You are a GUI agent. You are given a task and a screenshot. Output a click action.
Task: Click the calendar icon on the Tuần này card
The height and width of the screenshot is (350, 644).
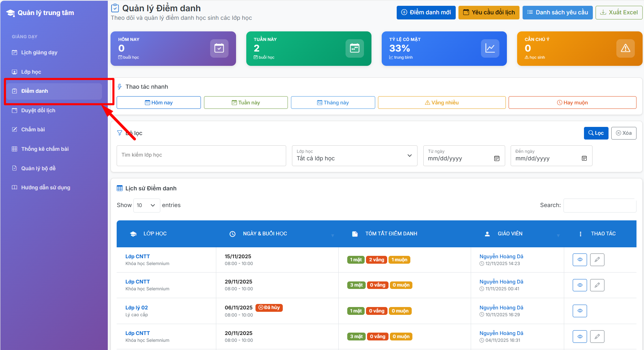[x=354, y=48]
